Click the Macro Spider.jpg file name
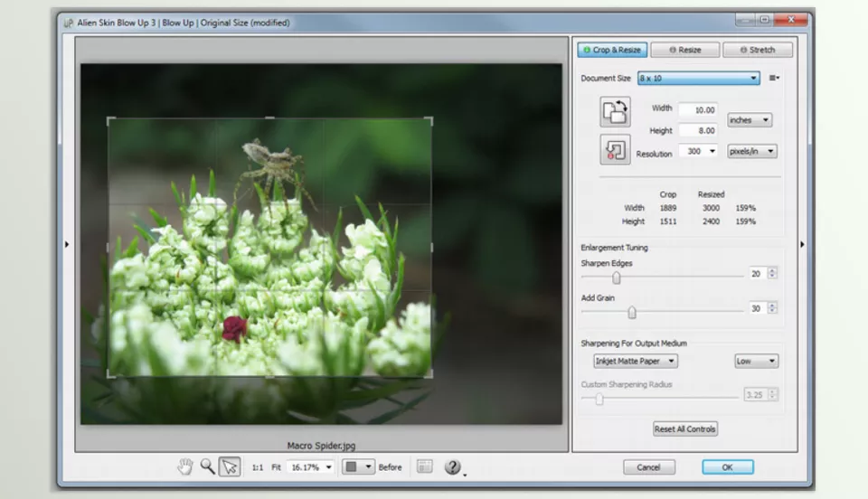 (321, 446)
